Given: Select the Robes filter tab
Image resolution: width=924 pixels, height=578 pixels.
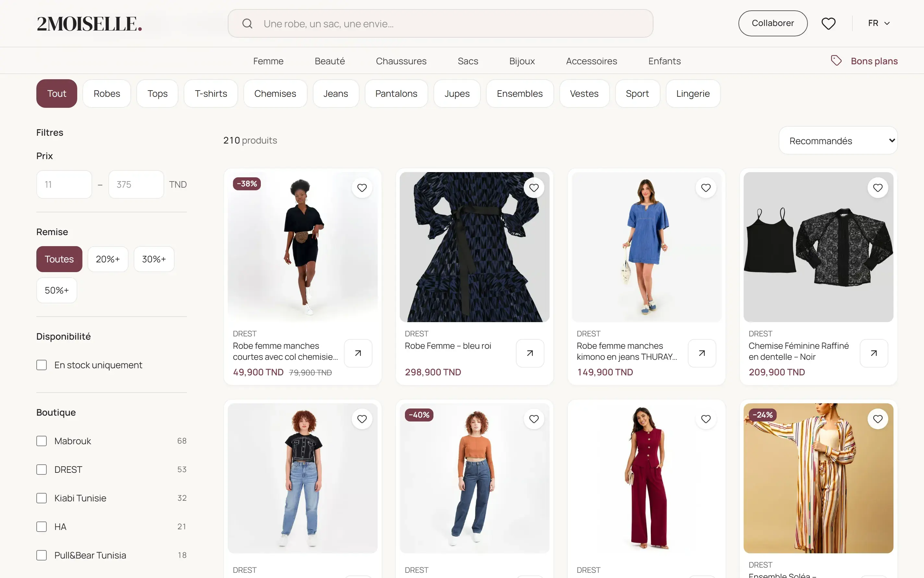Looking at the screenshot, I should (107, 94).
